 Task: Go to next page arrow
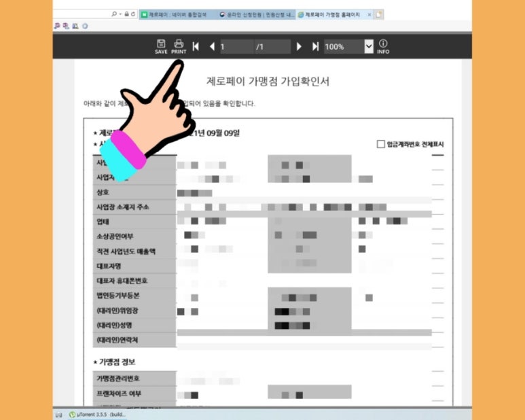tap(299, 47)
